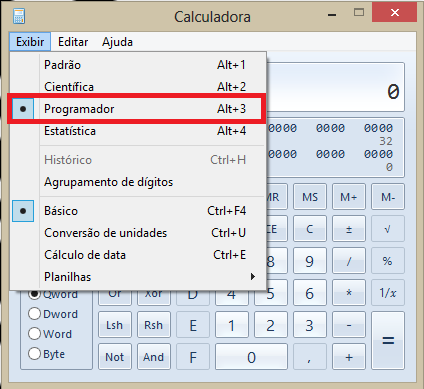
Task: Click the digit 6 button
Action: pos(310,293)
